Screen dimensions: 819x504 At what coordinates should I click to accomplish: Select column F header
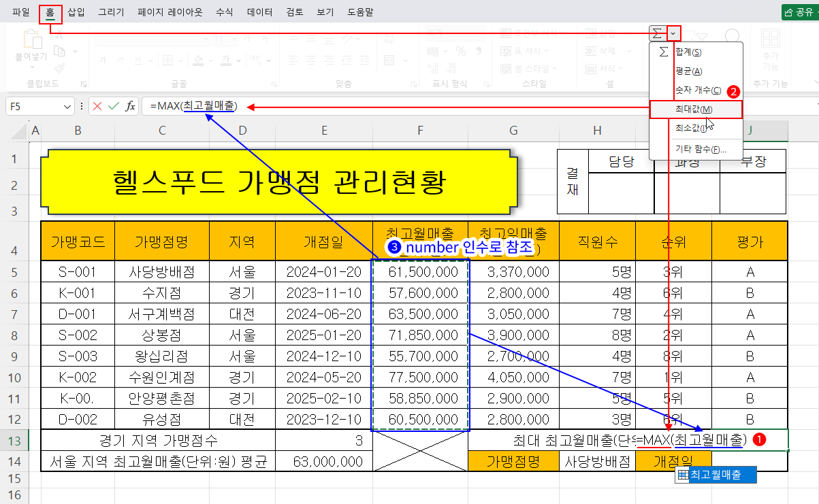[420, 130]
